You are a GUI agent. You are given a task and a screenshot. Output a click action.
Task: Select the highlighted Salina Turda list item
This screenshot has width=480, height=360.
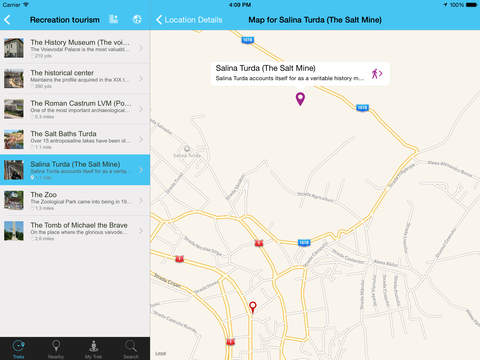tap(75, 170)
